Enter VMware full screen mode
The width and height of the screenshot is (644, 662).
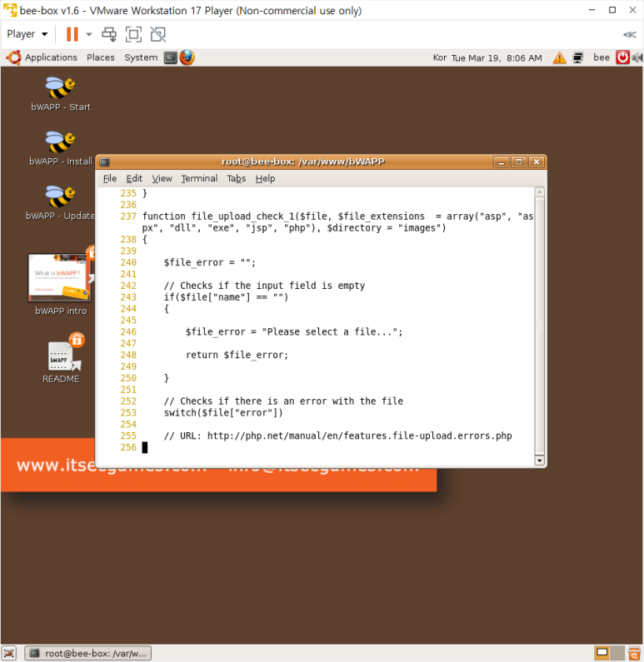coord(133,34)
